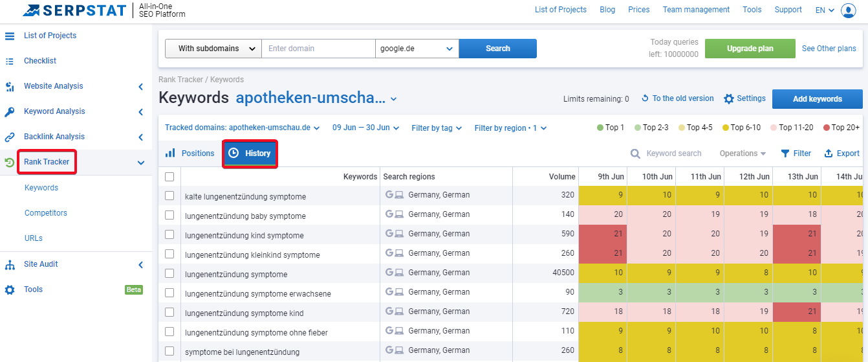This screenshot has height=362, width=868.
Task: Click the keyword search magnifier icon
Action: (x=636, y=153)
